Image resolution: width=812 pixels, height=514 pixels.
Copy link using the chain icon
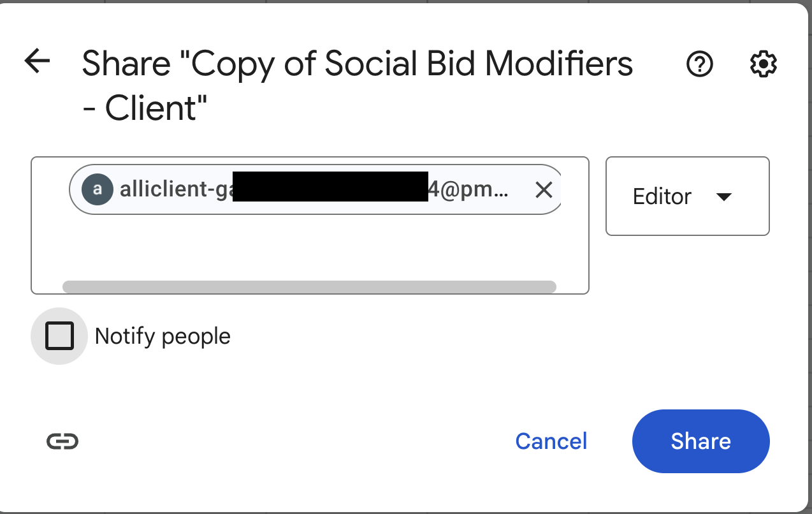point(62,441)
